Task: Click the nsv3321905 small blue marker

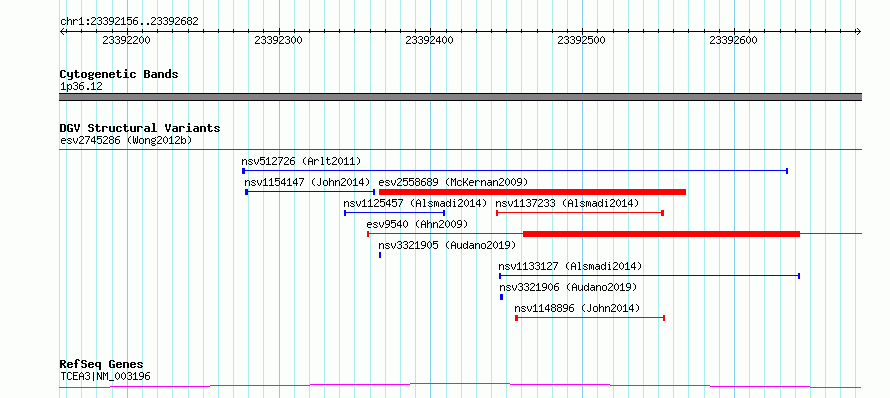Action: pyautogui.click(x=380, y=255)
